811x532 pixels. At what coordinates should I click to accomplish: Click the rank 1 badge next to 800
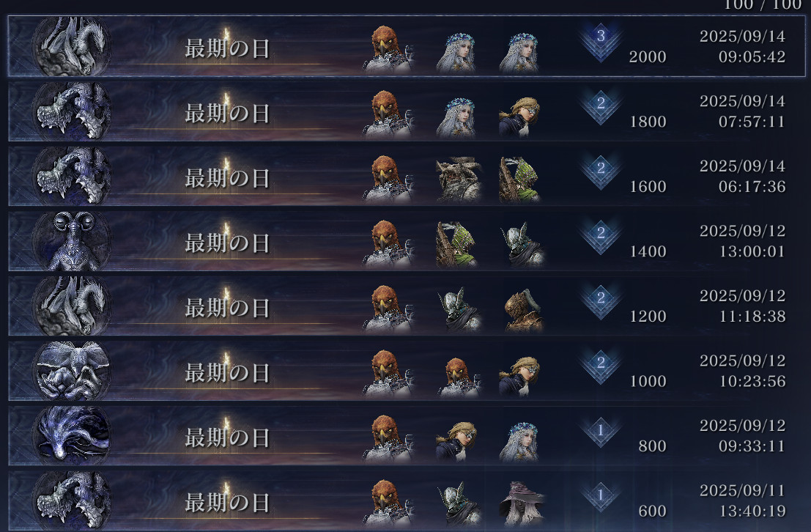point(601,432)
